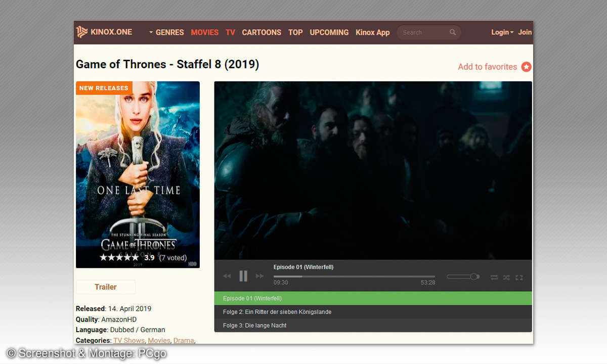Click the favorites star icon
This screenshot has width=607, height=364.
coord(527,67)
